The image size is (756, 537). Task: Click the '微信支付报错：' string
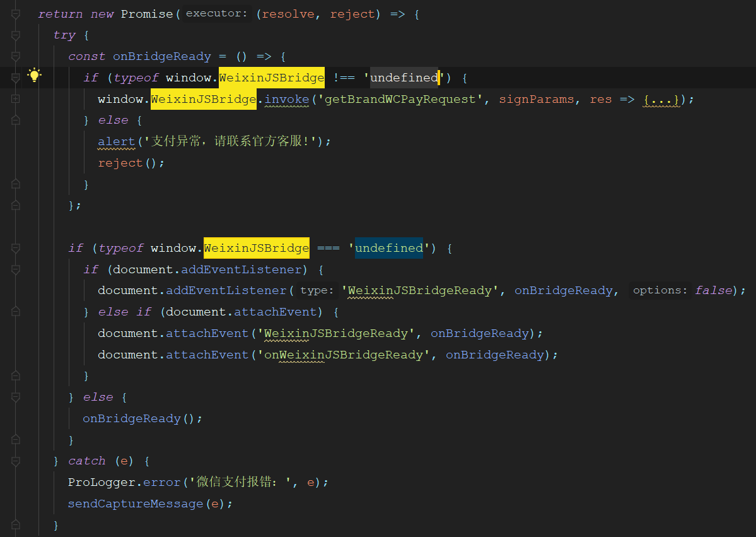(x=241, y=482)
